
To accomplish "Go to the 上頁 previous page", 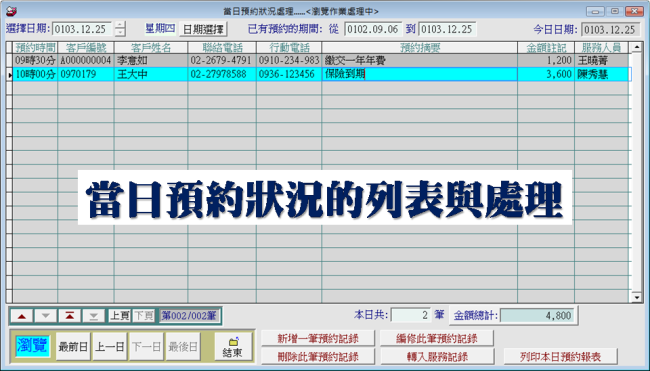I will coord(119,316).
